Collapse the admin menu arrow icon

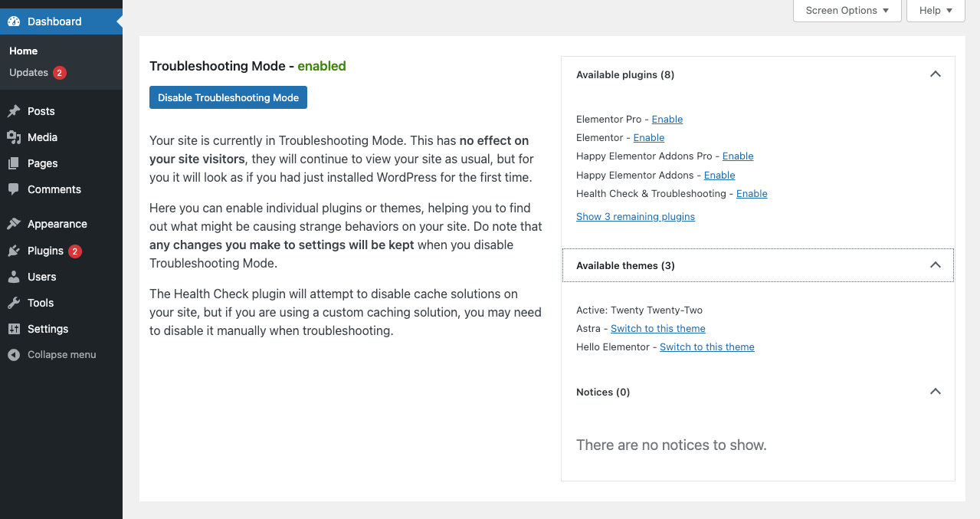coord(14,355)
